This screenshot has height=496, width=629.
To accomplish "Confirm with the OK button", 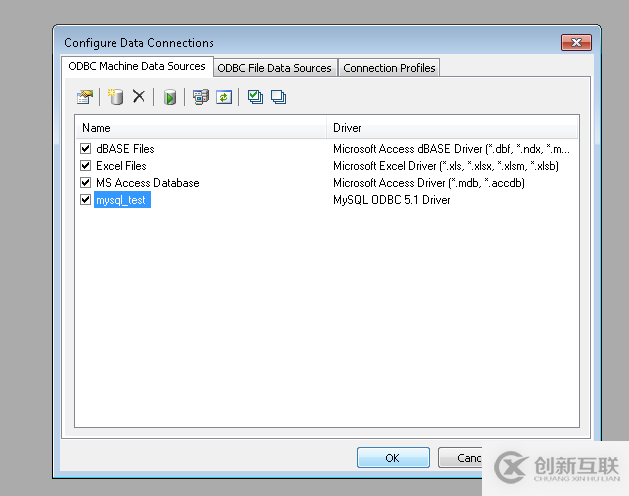I will click(393, 458).
